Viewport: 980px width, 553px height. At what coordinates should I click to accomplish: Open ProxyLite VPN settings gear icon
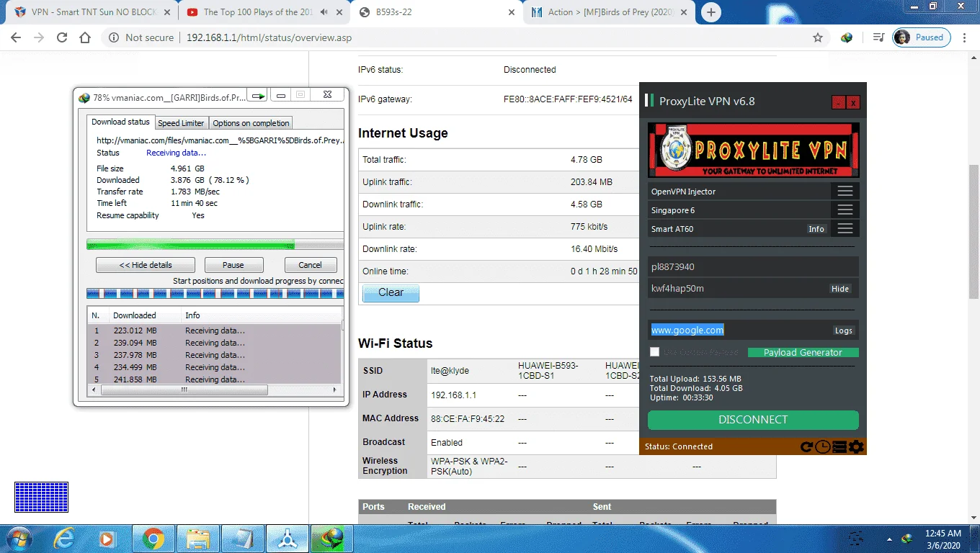856,447
